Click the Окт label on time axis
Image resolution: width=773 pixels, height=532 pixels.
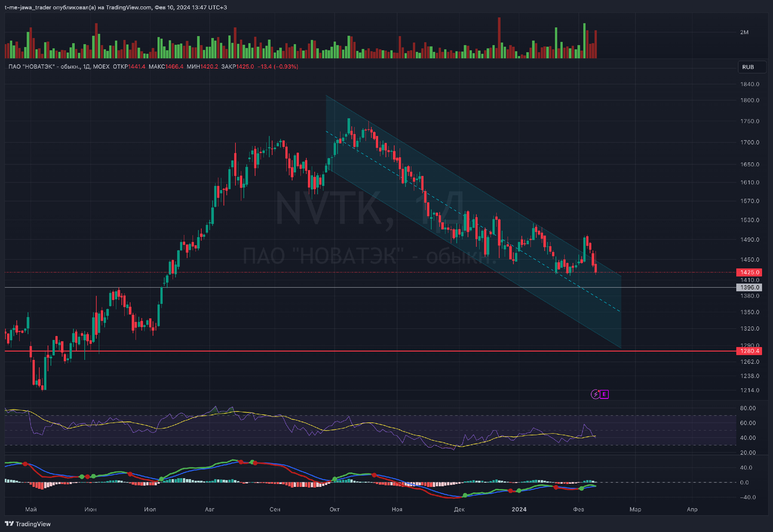click(334, 509)
